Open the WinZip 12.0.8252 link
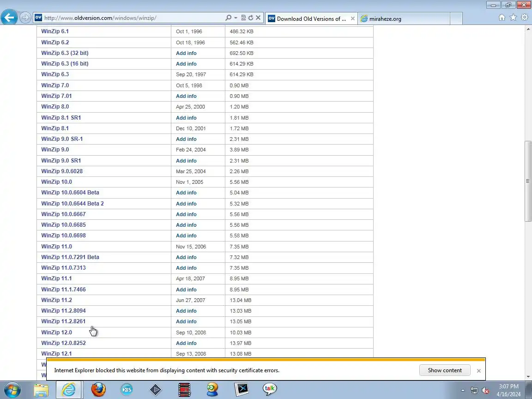 [63, 343]
